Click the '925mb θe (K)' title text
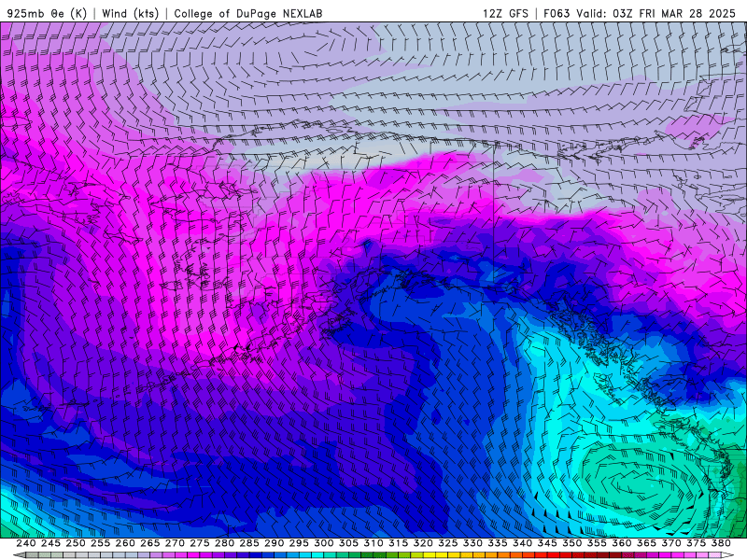 pos(48,13)
